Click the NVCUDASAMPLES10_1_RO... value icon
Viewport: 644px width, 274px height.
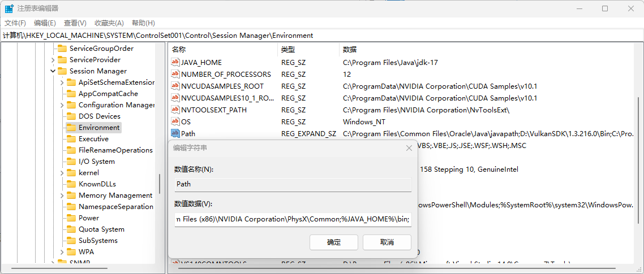(175, 98)
